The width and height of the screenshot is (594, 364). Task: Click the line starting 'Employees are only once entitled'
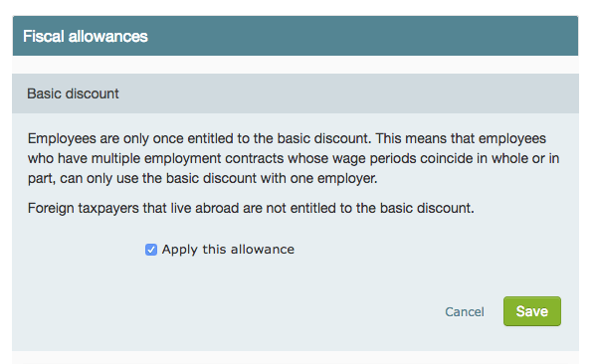coord(287,138)
